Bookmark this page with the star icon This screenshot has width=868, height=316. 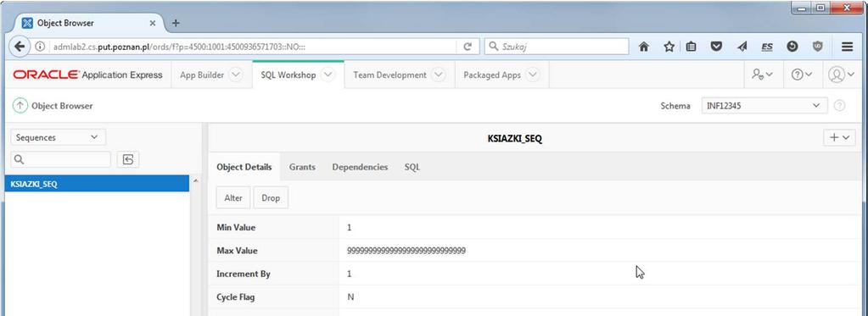coord(669,47)
